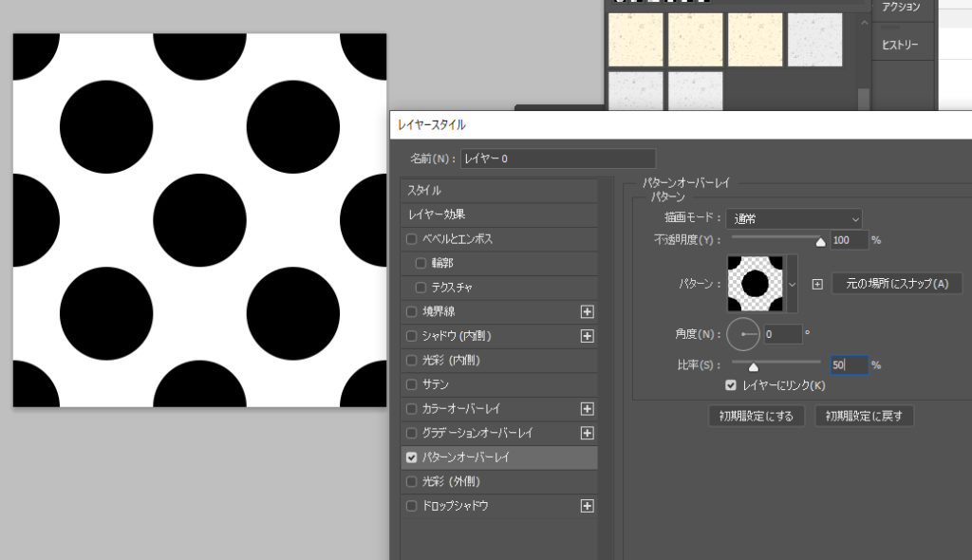Disable the パターンオーバーレイ checkbox
This screenshot has height=560, width=972.
[412, 457]
